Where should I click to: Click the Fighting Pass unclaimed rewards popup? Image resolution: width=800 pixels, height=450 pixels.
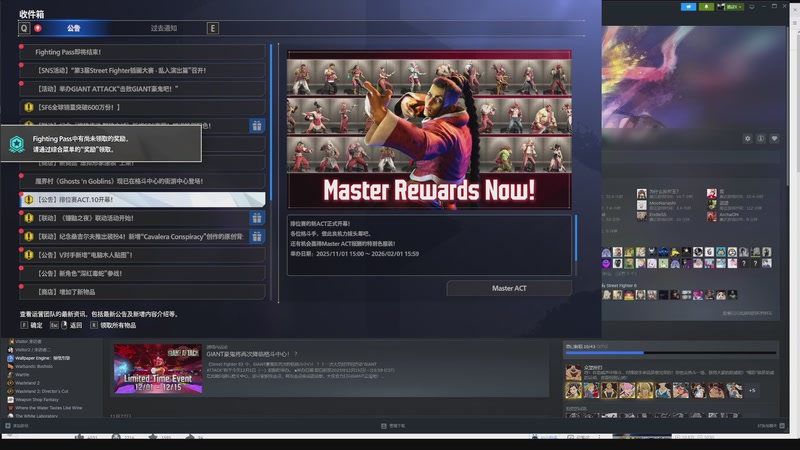101,144
